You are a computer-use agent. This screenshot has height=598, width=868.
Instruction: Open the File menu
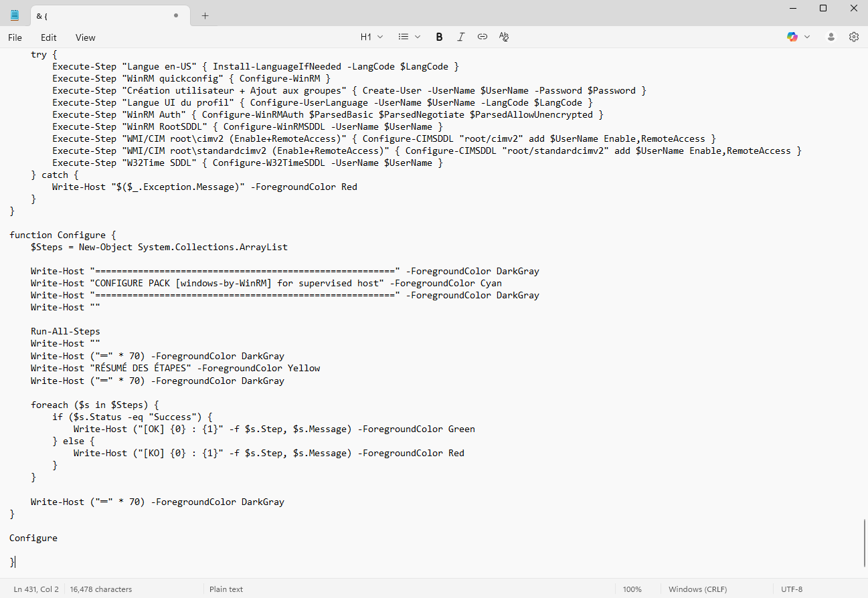point(15,37)
